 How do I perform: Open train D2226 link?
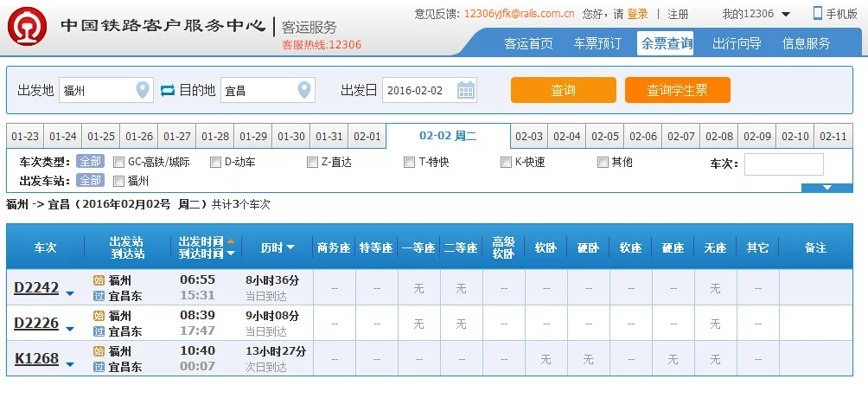tap(36, 324)
